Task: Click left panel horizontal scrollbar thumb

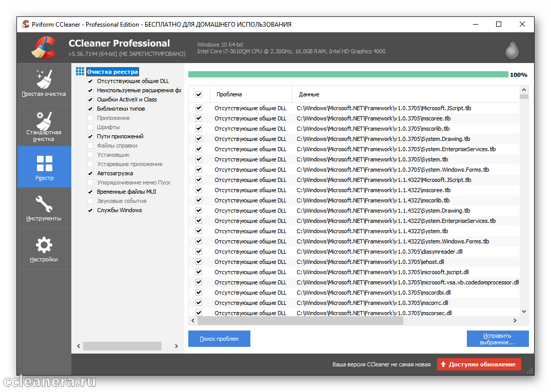Action: [122, 346]
